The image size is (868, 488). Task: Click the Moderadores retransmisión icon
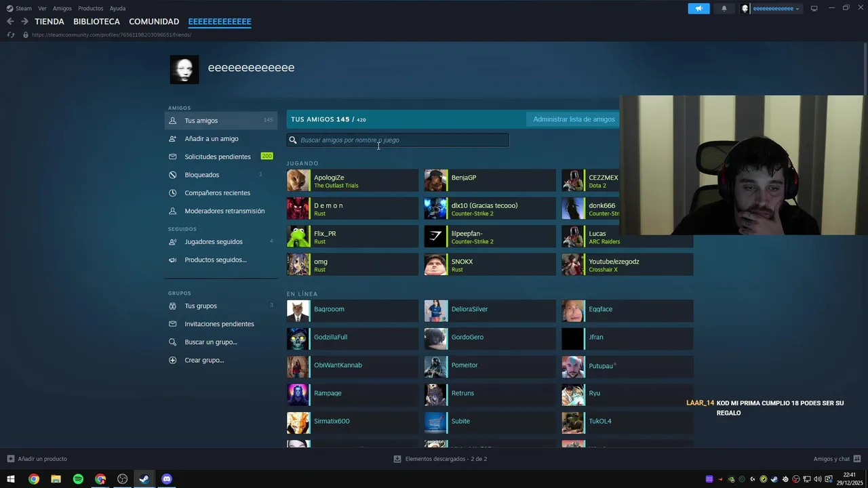(x=172, y=211)
